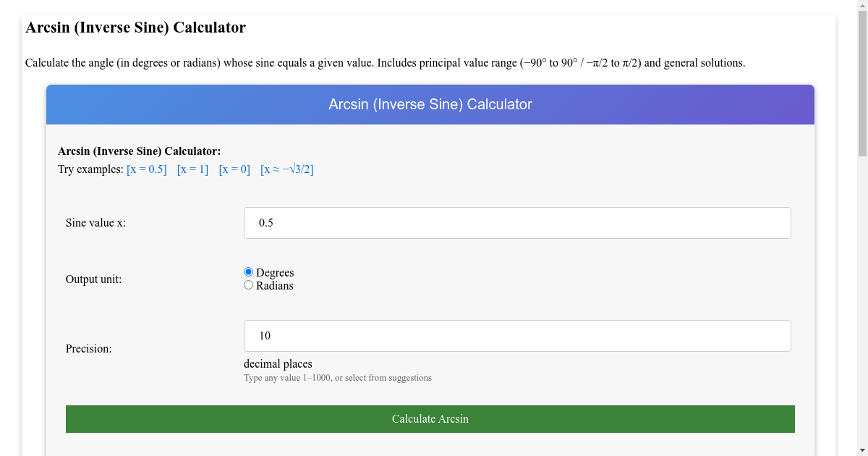Select the example link [x = 0.5]
The height and width of the screenshot is (456, 868).
pyautogui.click(x=146, y=169)
